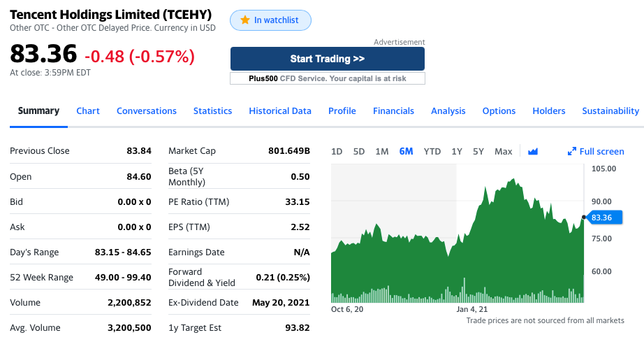Select the Summary tab
644x349 pixels.
tap(38, 111)
